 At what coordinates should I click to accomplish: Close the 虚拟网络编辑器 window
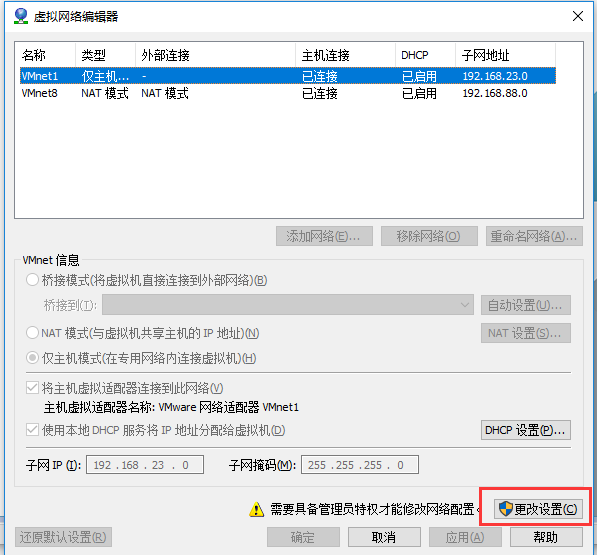pos(578,16)
